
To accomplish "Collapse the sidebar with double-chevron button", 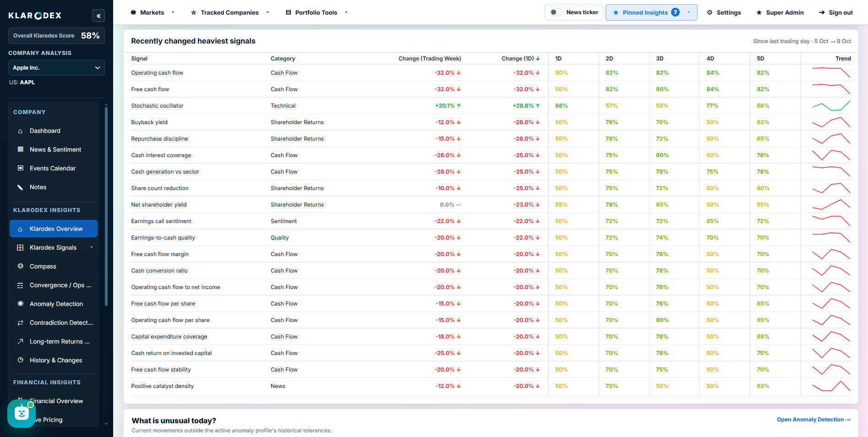I will coord(98,16).
